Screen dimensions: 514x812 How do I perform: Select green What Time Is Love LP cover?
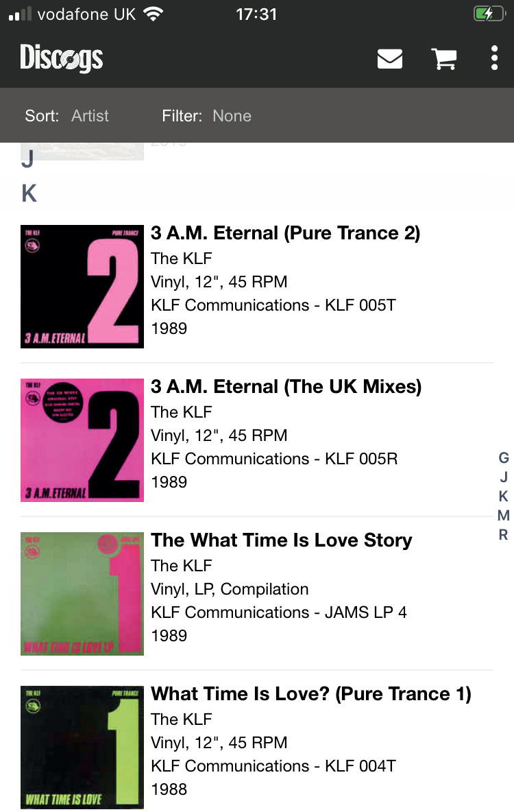tap(82, 594)
